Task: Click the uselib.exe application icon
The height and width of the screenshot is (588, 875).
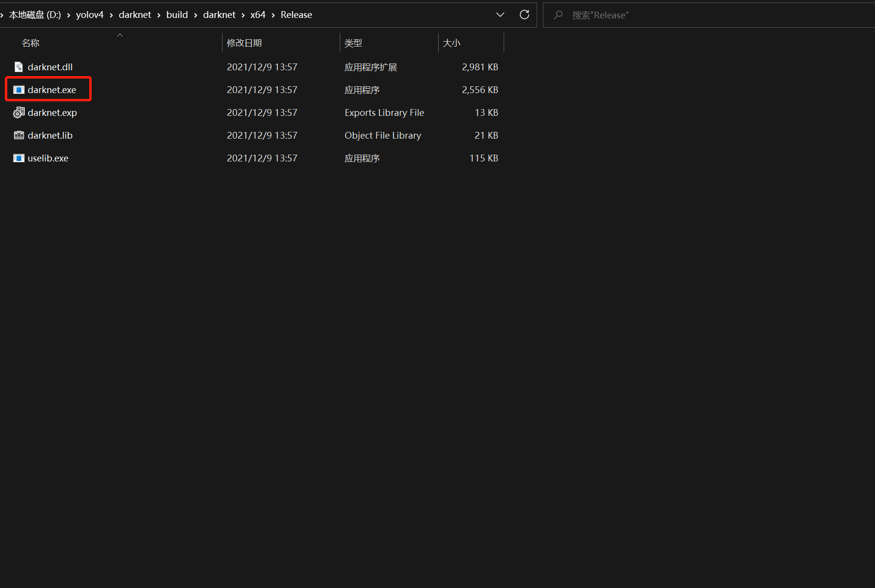Action: click(19, 158)
